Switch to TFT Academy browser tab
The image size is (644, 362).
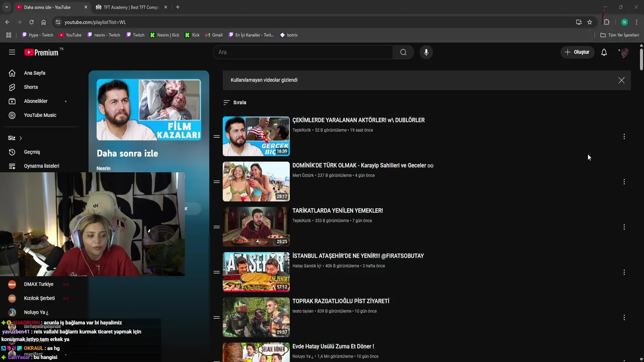pyautogui.click(x=131, y=8)
